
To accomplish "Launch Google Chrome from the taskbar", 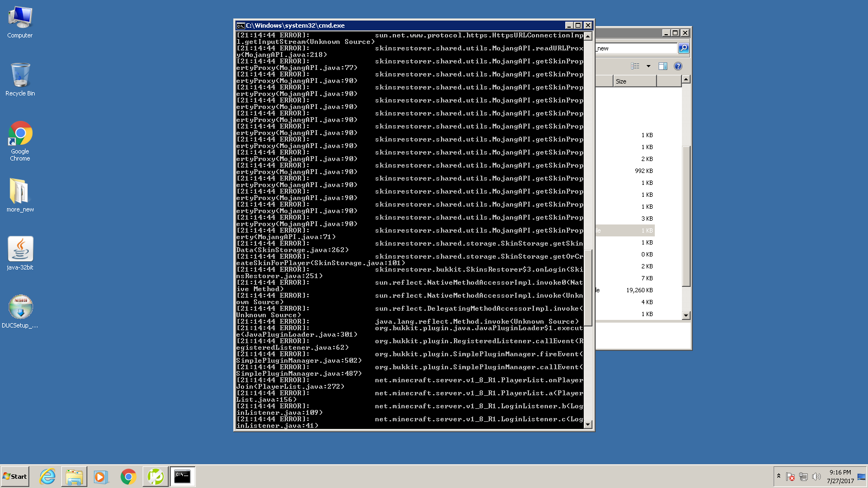I will pos(128,477).
